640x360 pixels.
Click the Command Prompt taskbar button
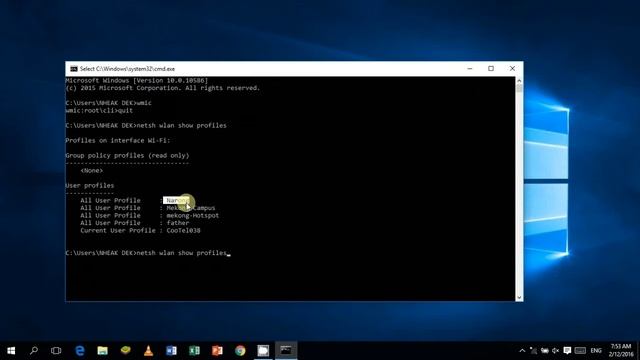click(286, 350)
